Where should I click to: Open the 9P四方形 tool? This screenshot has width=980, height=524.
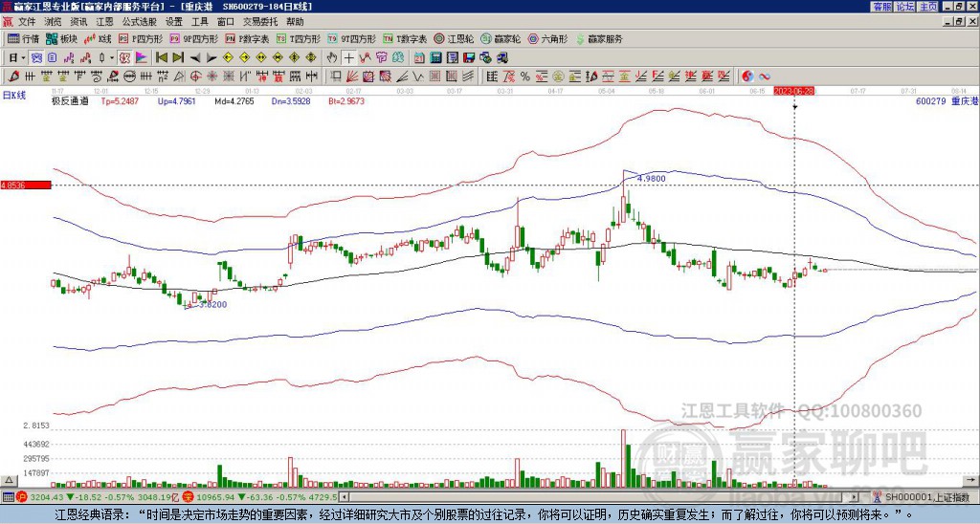193,38
